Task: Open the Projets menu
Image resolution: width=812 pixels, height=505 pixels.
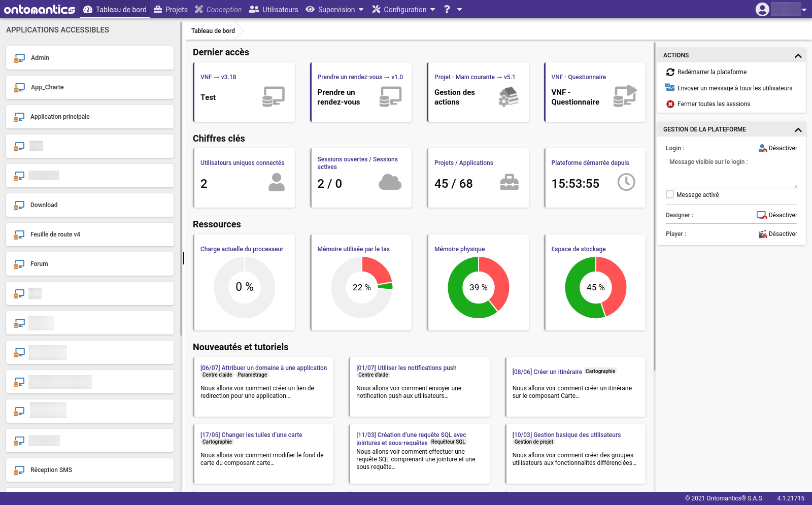Action: tap(171, 9)
